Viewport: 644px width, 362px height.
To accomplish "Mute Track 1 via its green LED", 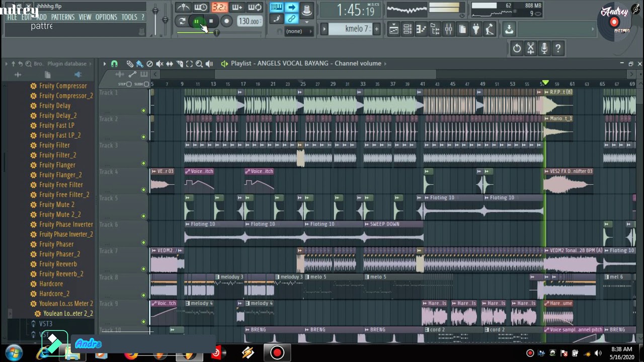I will point(143,111).
